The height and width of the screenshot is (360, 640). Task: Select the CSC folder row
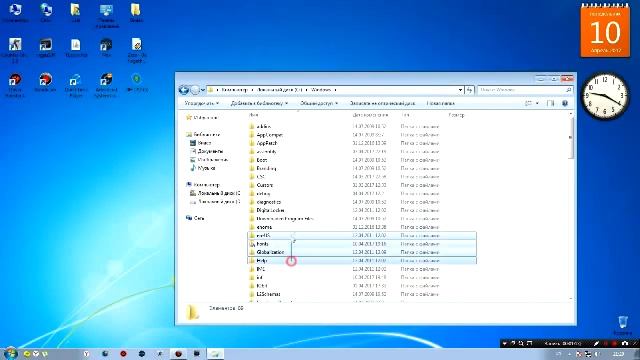click(362, 177)
